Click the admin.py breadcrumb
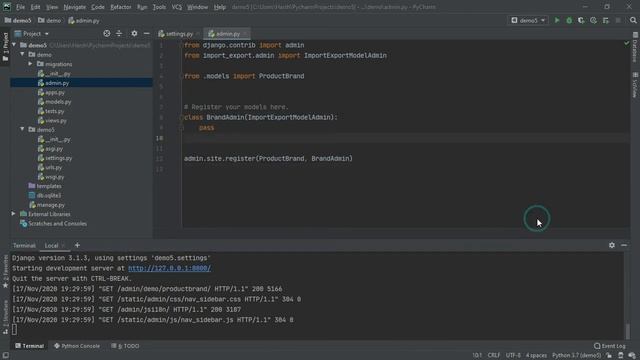This screenshot has height=360, width=640. (x=84, y=20)
